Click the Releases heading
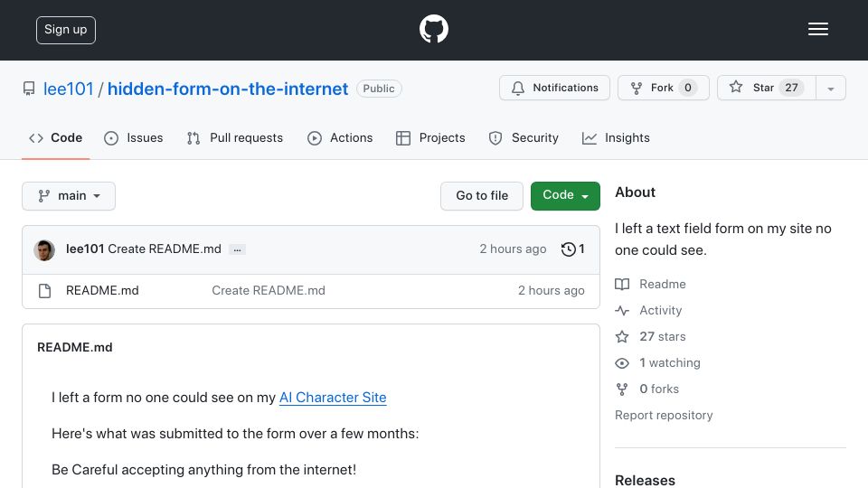868x488 pixels. [x=645, y=480]
